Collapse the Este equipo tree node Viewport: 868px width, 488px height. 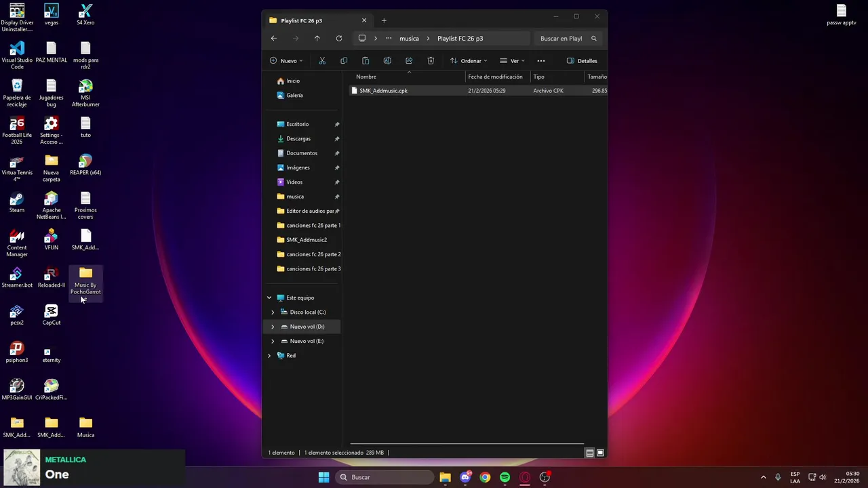click(x=269, y=298)
